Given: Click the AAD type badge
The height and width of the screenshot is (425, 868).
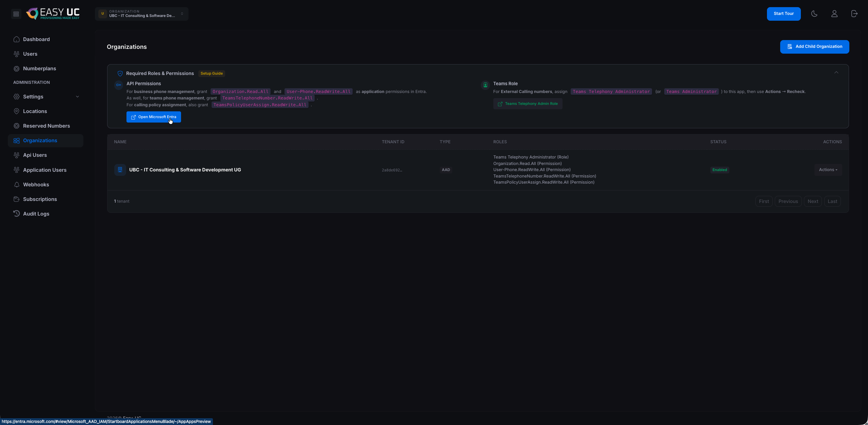Looking at the screenshot, I should click(446, 170).
